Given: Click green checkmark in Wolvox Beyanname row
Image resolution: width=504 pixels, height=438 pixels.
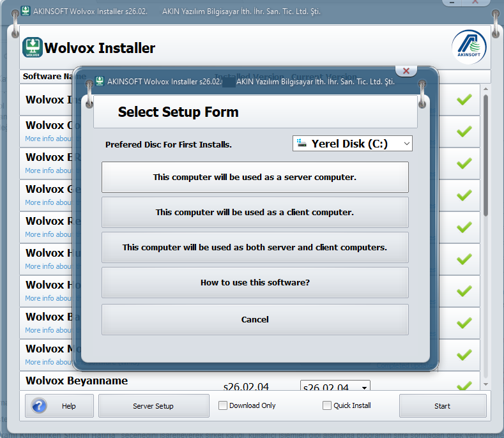Looking at the screenshot, I should point(464,385).
